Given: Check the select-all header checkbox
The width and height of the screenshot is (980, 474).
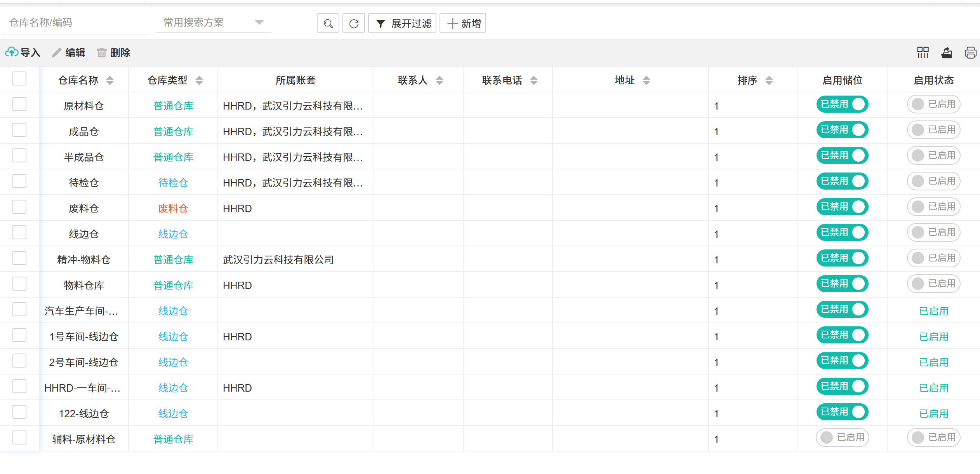Looking at the screenshot, I should click(19, 78).
